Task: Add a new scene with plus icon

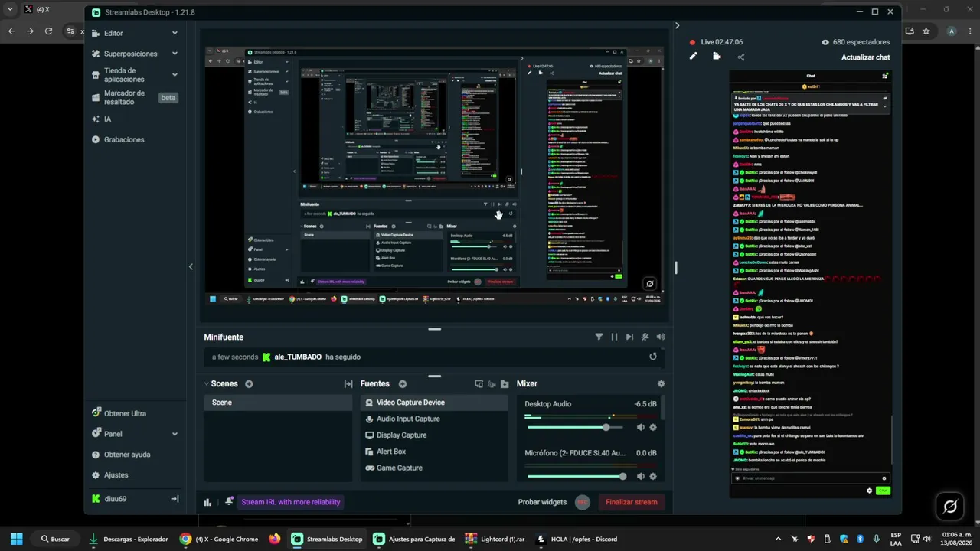Action: click(249, 384)
